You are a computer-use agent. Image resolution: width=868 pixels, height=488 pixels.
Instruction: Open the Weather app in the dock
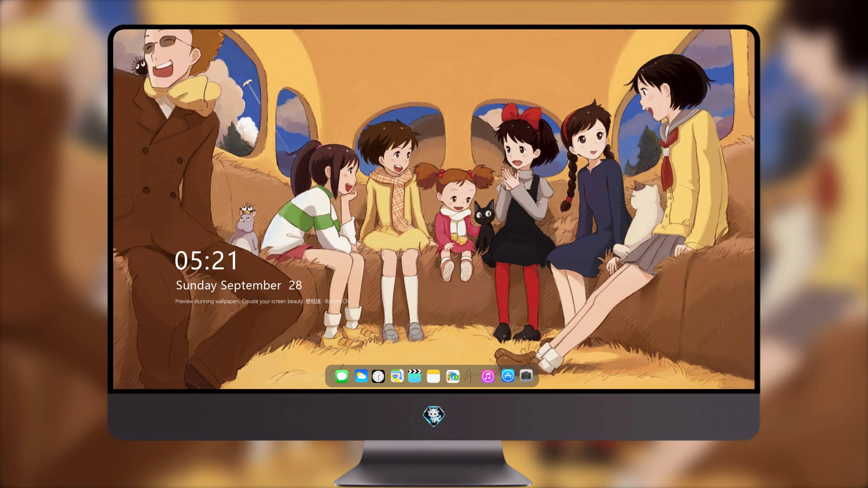tap(361, 376)
